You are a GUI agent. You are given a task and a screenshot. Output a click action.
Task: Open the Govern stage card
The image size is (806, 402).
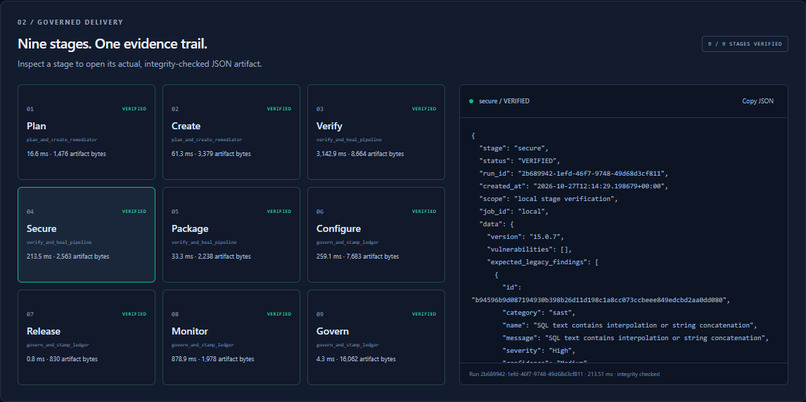click(376, 337)
